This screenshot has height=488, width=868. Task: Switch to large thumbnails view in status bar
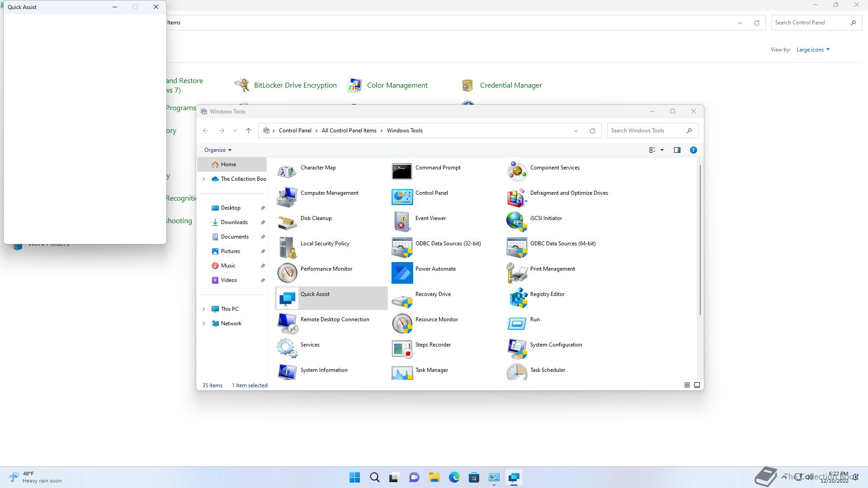(x=697, y=385)
